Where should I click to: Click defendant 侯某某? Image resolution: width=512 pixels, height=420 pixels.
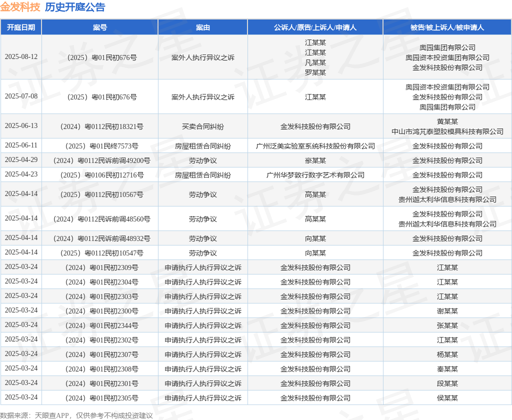coord(447,398)
